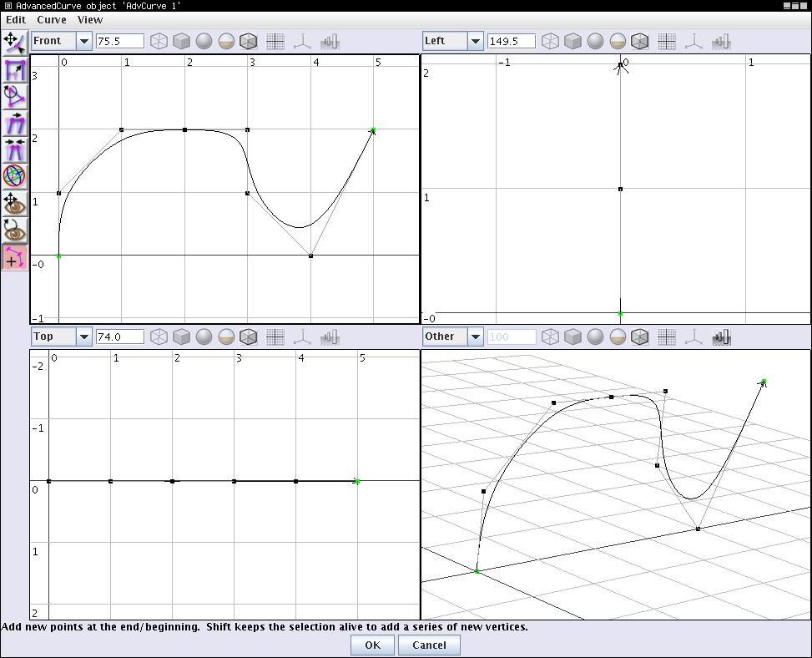Set Front view to wireframe display
This screenshot has width=812, height=658.
[159, 42]
